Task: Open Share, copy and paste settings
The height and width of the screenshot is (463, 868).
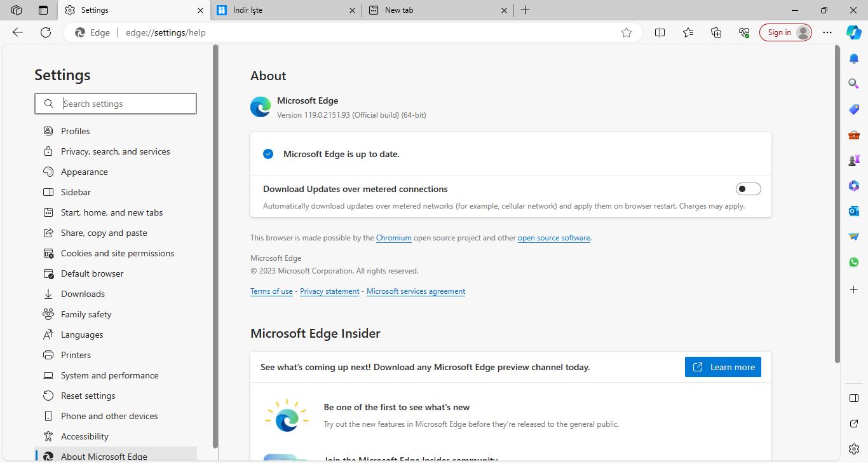Action: pyautogui.click(x=116, y=233)
